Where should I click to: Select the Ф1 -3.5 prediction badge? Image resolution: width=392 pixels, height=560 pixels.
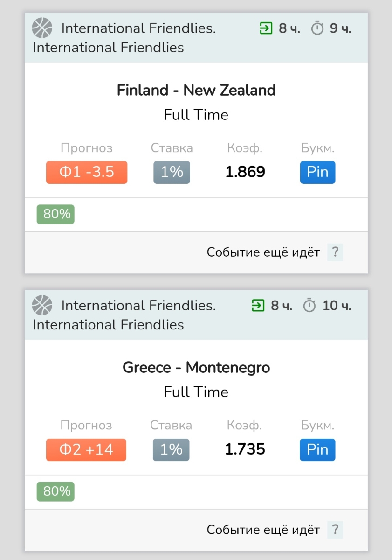tap(87, 172)
